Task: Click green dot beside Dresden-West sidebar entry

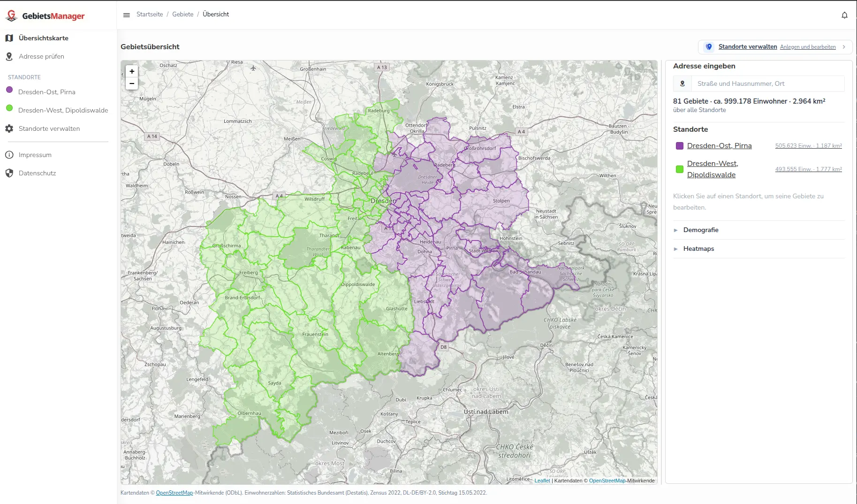Action: (9, 108)
